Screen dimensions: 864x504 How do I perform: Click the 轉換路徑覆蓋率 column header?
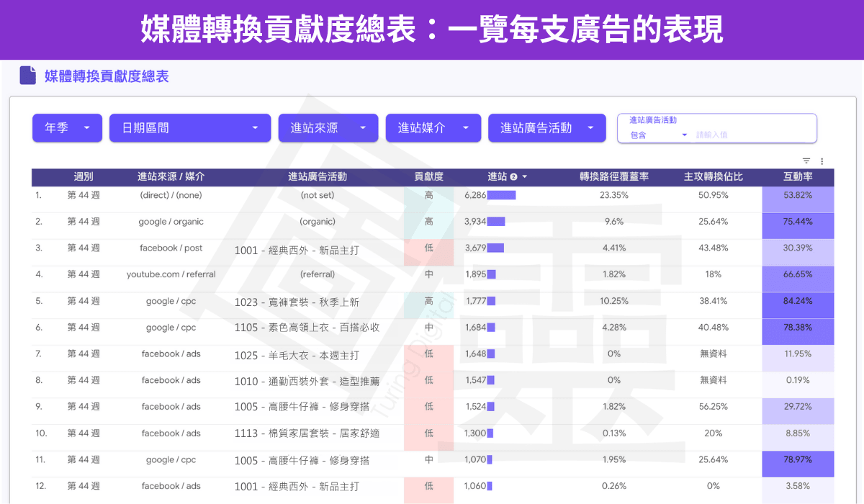click(x=614, y=177)
